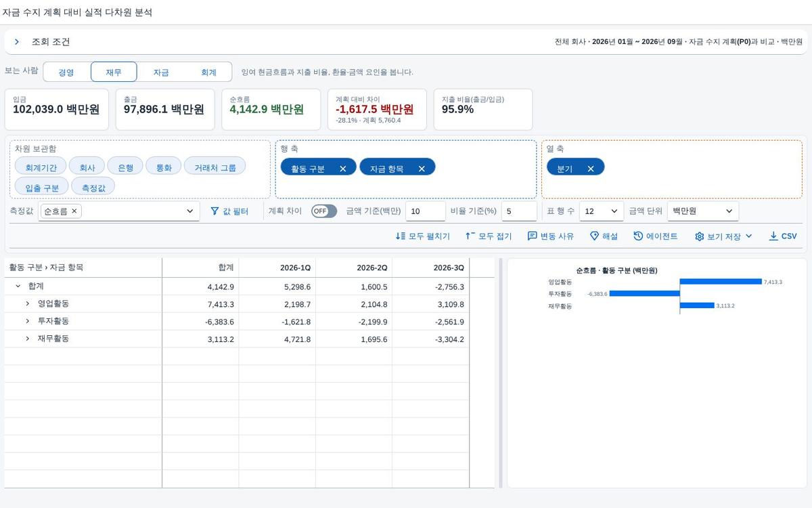Image resolution: width=812 pixels, height=508 pixels.
Task: Open the 측정값 multi-select dropdown arrow
Action: [x=189, y=211]
